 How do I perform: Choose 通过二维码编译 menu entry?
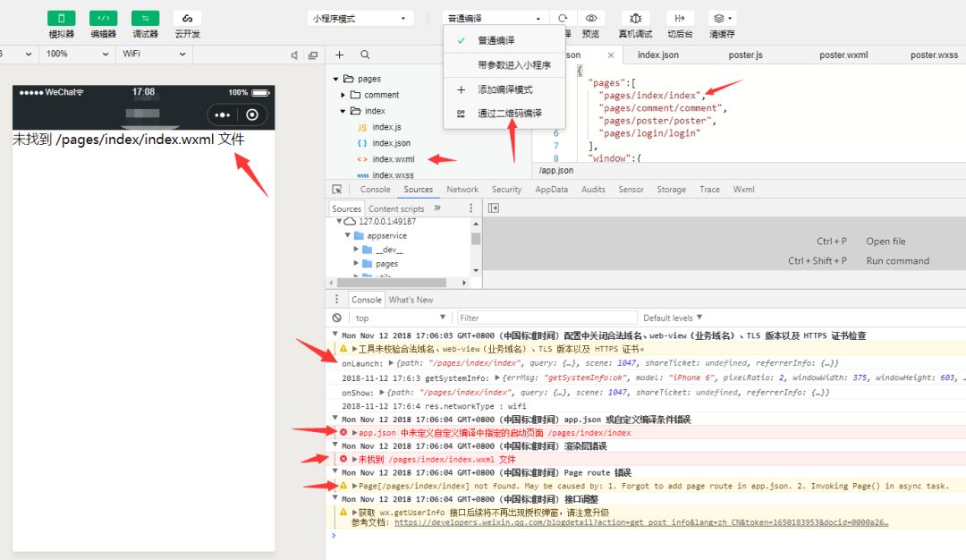click(504, 114)
